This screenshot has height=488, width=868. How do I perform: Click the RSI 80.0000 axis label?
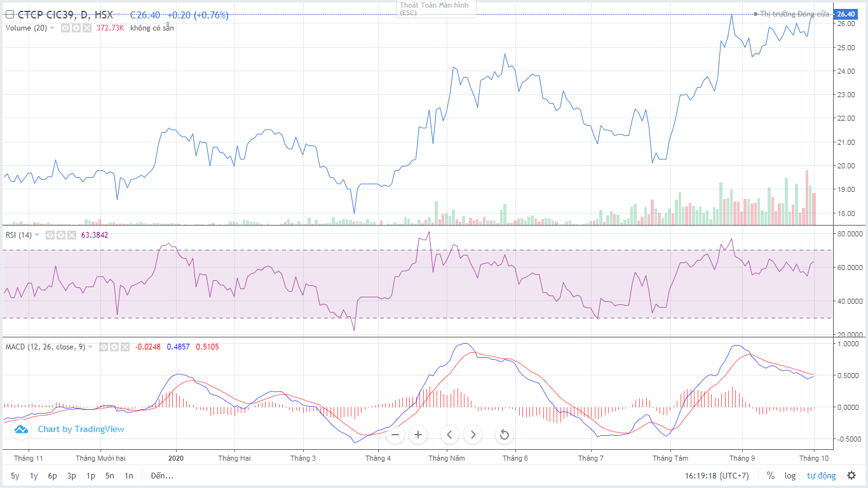point(849,234)
